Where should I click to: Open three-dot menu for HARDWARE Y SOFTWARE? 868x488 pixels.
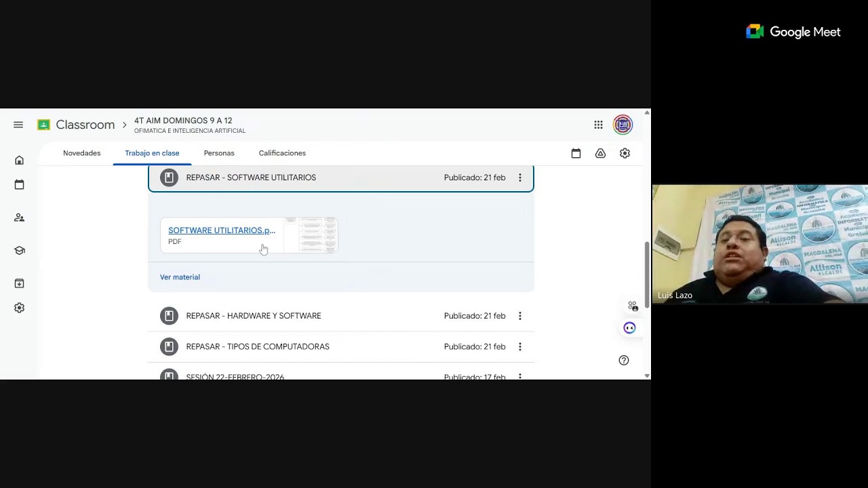pyautogui.click(x=520, y=316)
